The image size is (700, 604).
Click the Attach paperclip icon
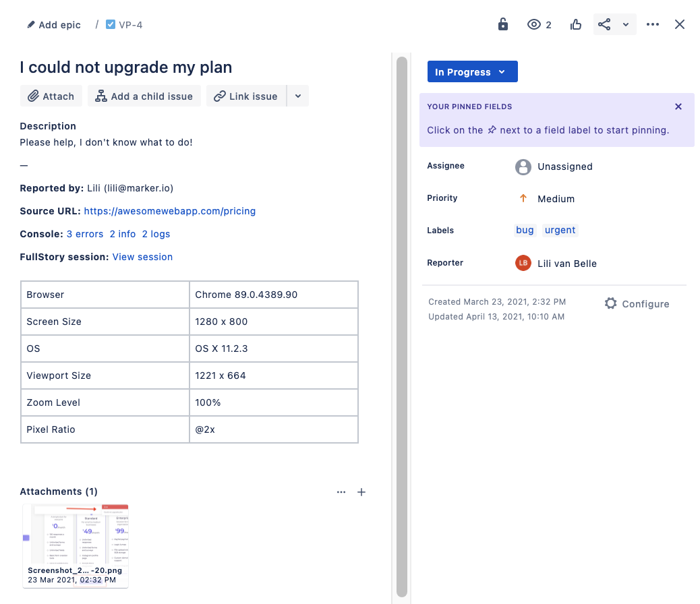[x=32, y=96]
